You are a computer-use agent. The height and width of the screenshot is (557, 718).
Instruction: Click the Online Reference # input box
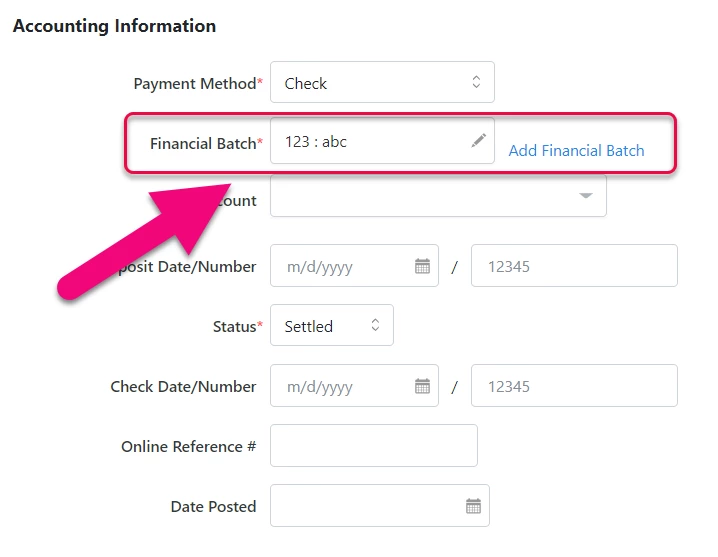pyautogui.click(x=374, y=446)
